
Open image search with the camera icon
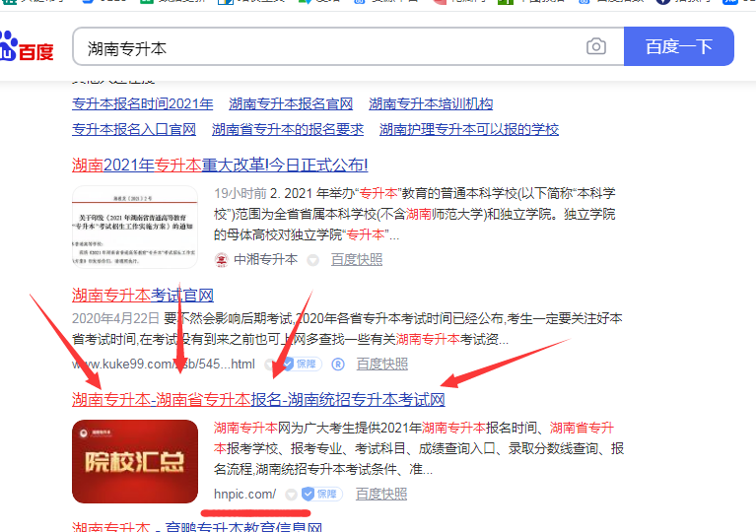[x=596, y=46]
